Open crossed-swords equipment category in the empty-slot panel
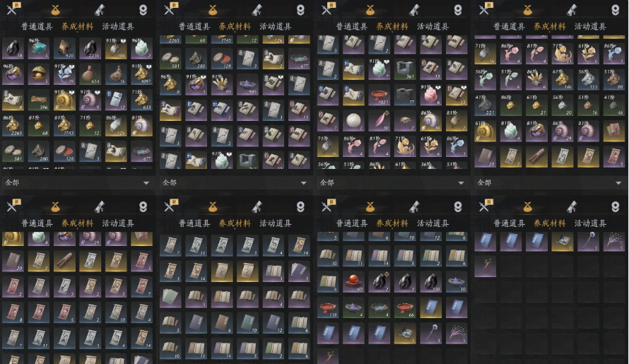The height and width of the screenshot is (364, 629). [x=484, y=206]
